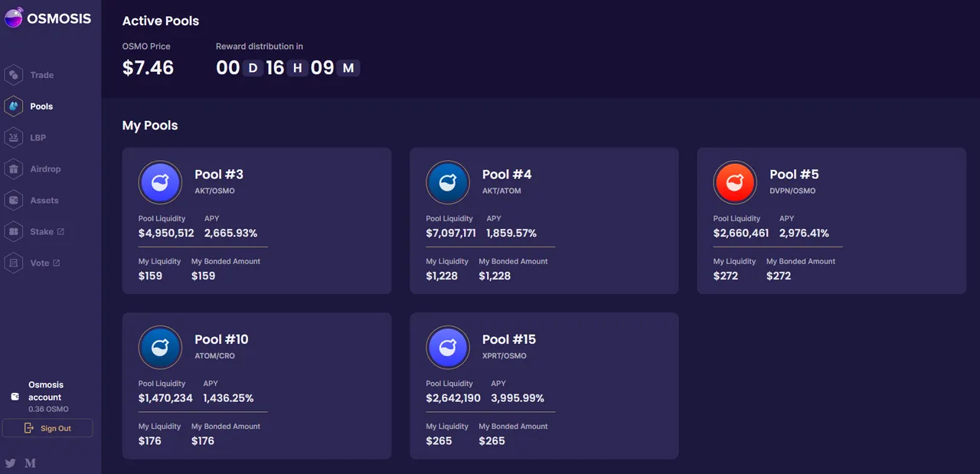Click external link icon next to Stake
Screen dimensions: 980x474
pyautogui.click(x=60, y=231)
